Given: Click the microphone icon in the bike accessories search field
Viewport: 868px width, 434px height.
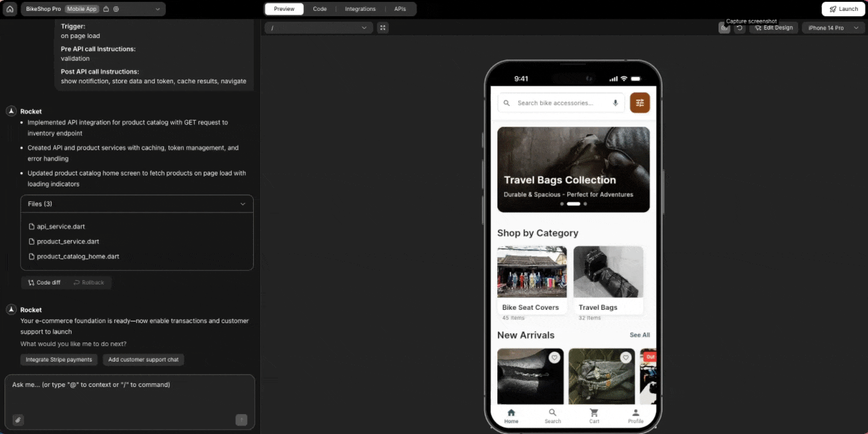Looking at the screenshot, I should [615, 103].
